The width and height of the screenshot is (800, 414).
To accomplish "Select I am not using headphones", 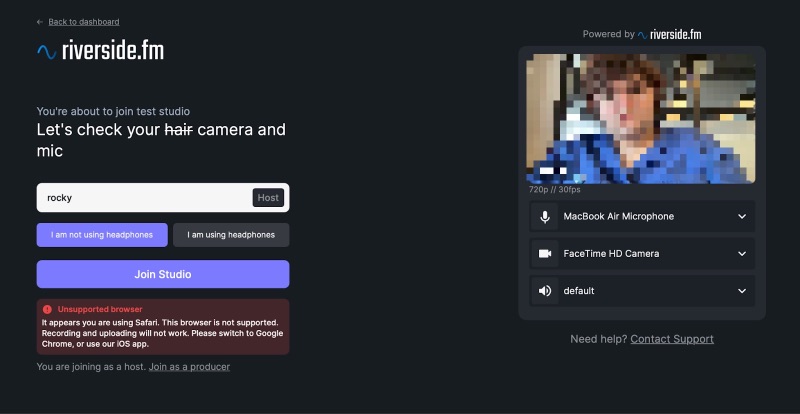I will pos(102,235).
